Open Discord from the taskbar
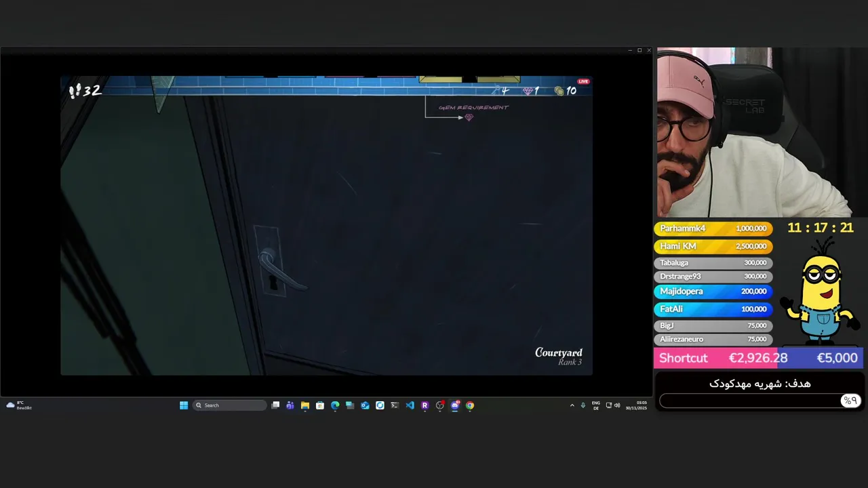868x488 pixels. 455,405
